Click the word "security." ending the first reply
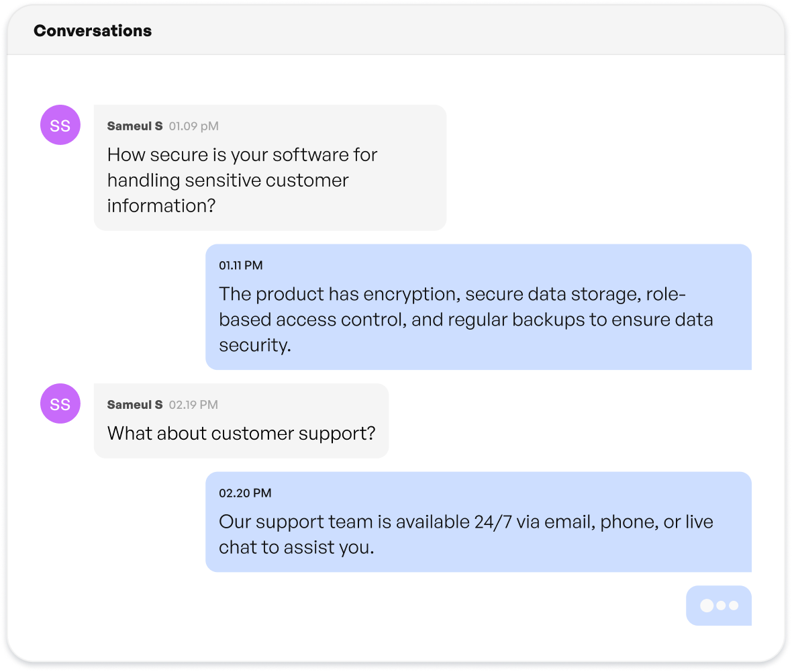792x672 pixels. 255,345
